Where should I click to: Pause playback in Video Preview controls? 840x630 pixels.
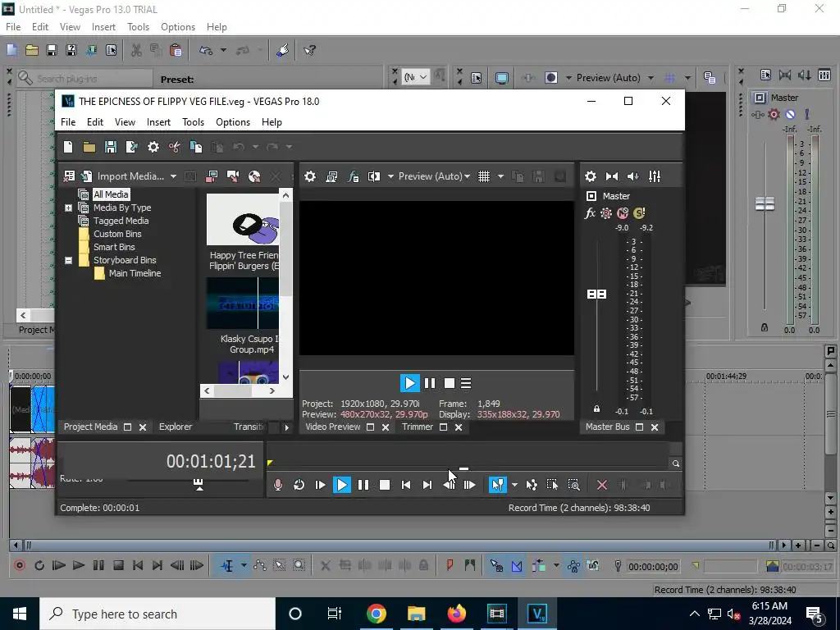pos(430,383)
